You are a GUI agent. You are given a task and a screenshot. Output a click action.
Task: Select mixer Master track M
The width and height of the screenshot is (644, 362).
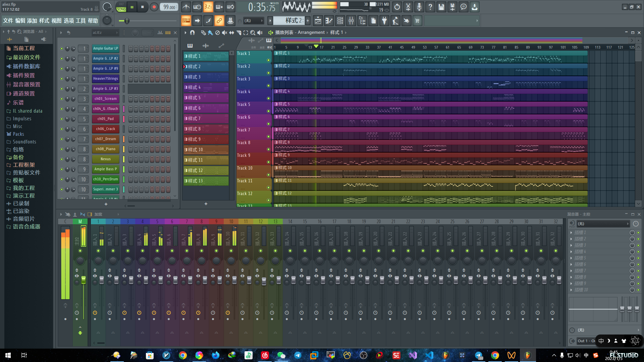tap(80, 222)
